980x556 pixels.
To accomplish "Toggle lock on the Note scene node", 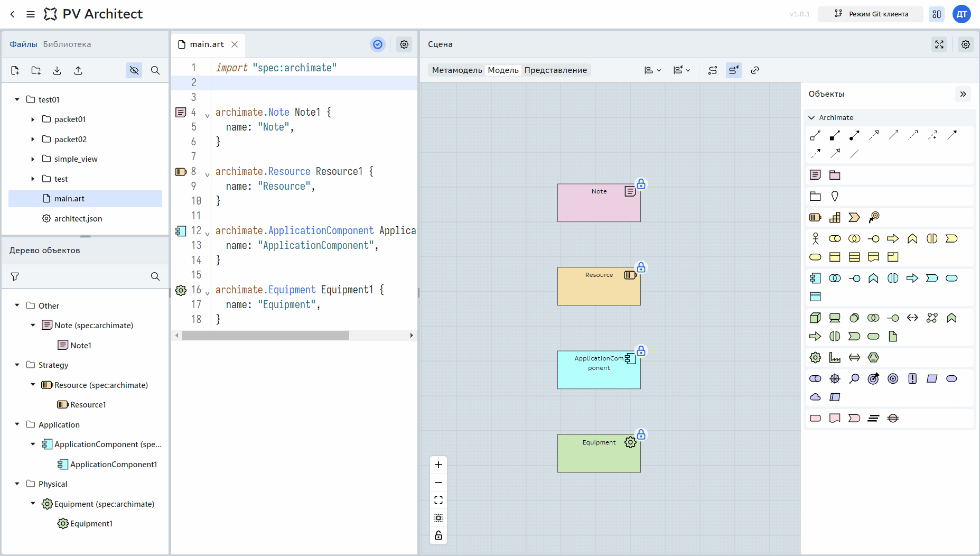I will tap(641, 184).
